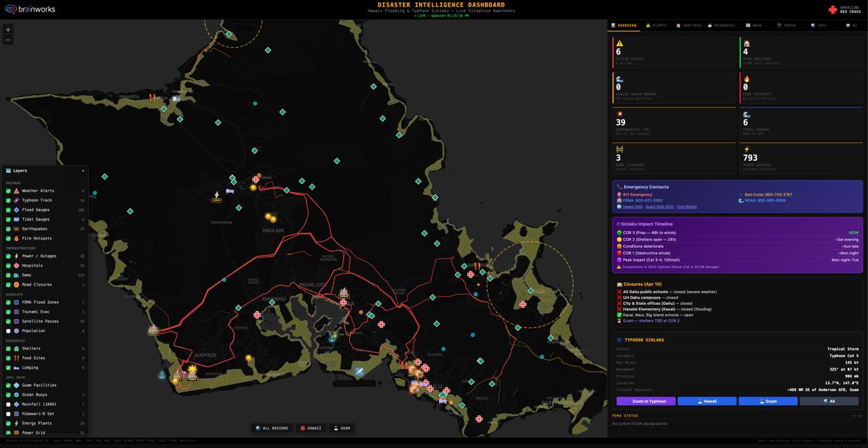Click the blue Guam button in typhoon panel

[x=768, y=401]
